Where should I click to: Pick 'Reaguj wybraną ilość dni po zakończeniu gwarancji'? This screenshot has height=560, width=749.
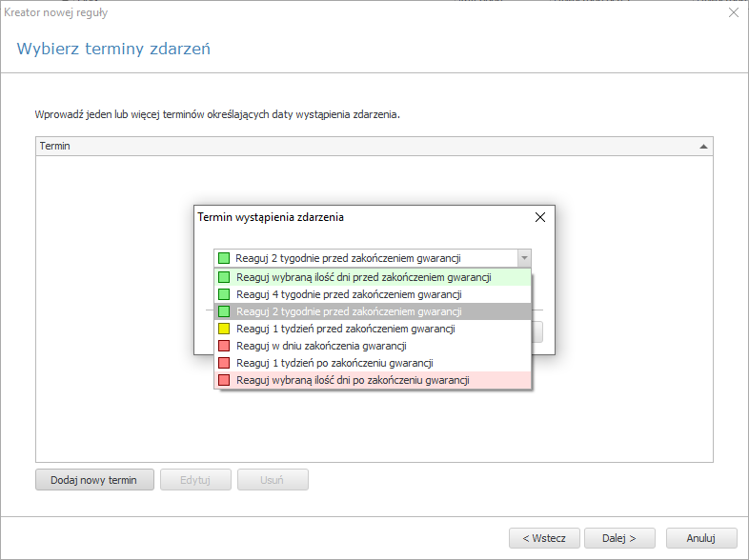pos(373,381)
